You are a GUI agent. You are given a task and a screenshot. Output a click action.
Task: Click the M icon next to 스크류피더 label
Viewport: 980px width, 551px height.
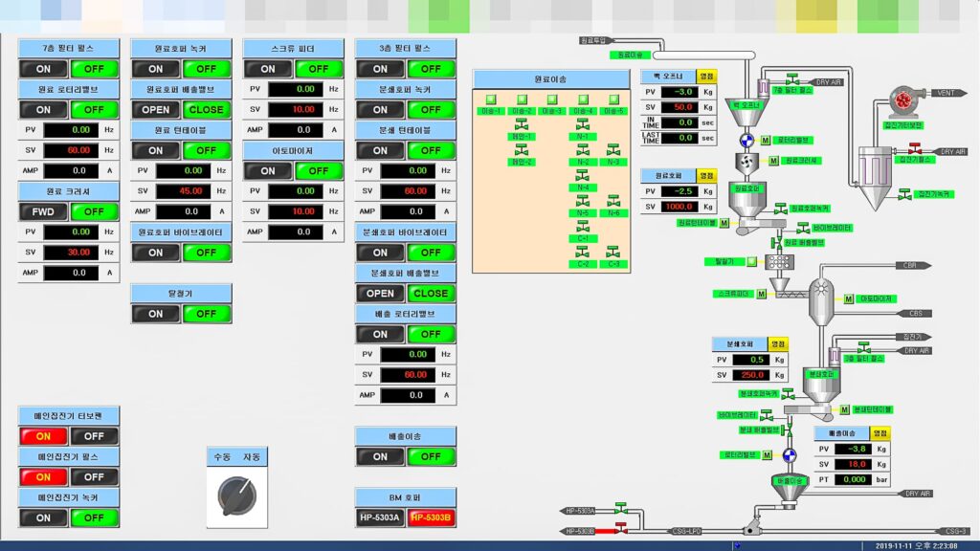pyautogui.click(x=762, y=294)
